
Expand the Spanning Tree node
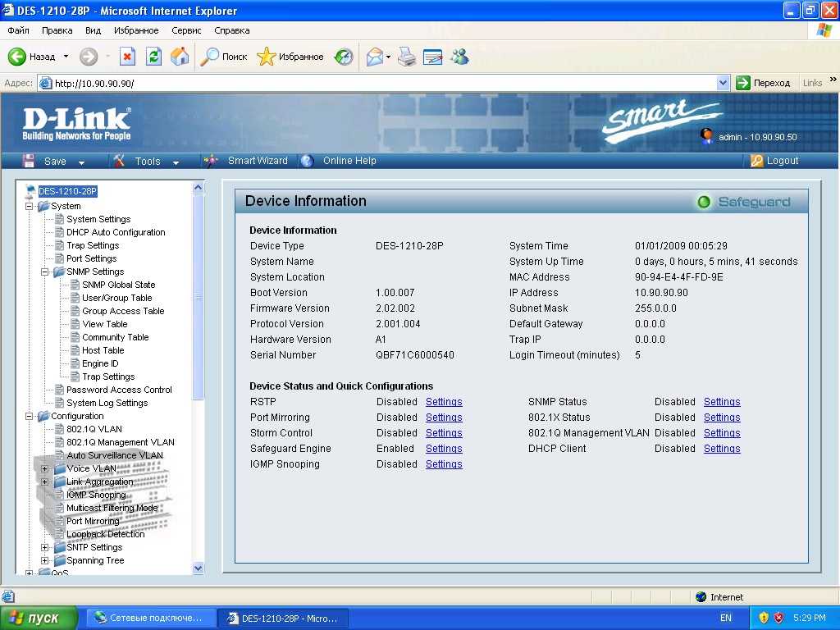pyautogui.click(x=45, y=560)
